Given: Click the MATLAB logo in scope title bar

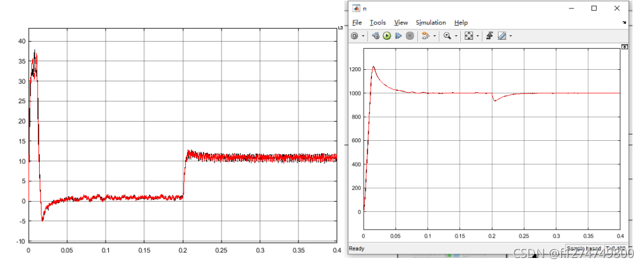Looking at the screenshot, I should coord(357,8).
